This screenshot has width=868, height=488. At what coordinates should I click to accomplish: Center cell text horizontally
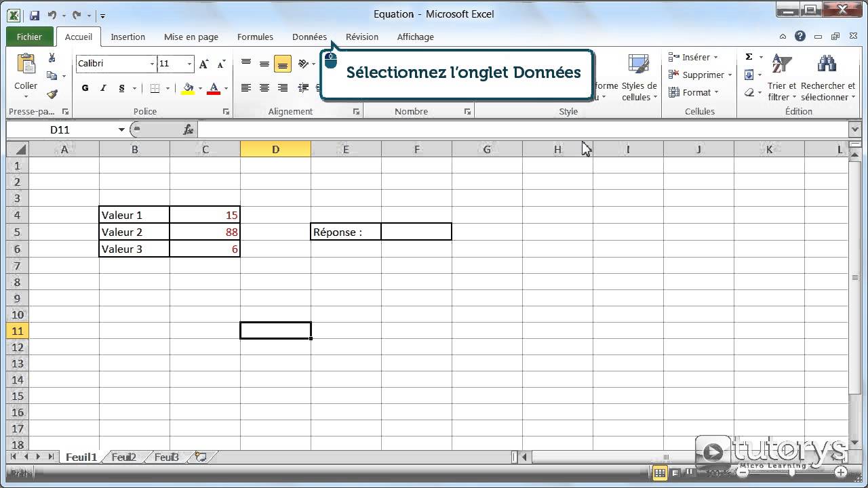[264, 88]
